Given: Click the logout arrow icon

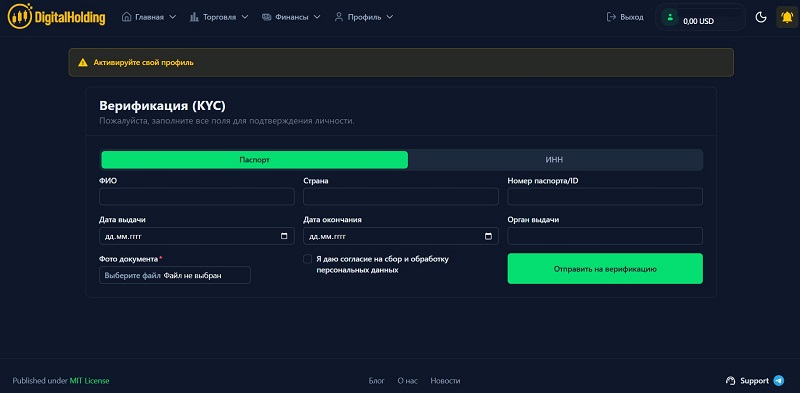Looking at the screenshot, I should coord(611,17).
